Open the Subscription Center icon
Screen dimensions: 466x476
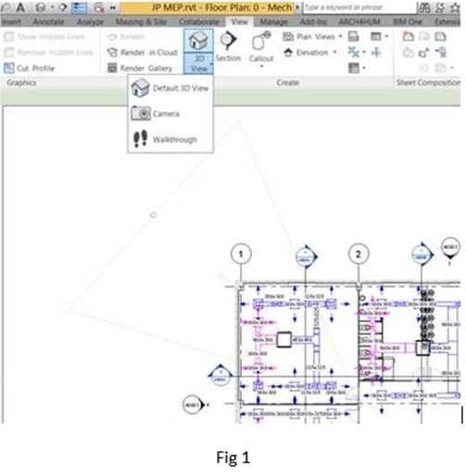[x=439, y=7]
